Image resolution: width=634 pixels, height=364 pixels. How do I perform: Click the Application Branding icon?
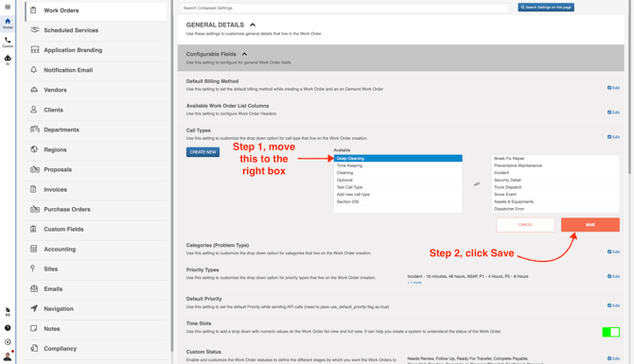click(35, 50)
